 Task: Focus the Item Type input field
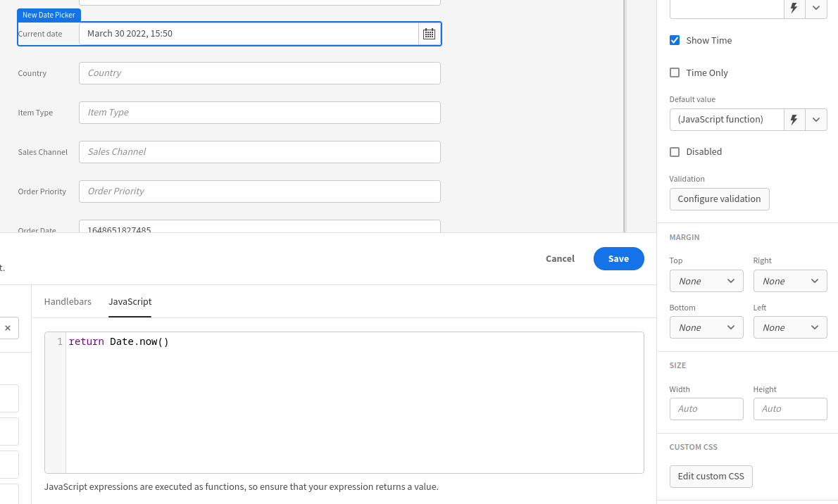tap(260, 113)
